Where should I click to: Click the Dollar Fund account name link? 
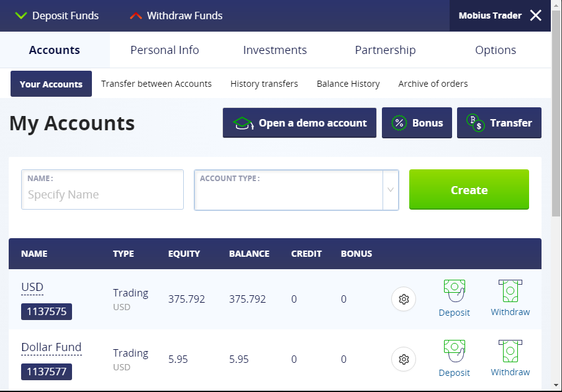52,347
